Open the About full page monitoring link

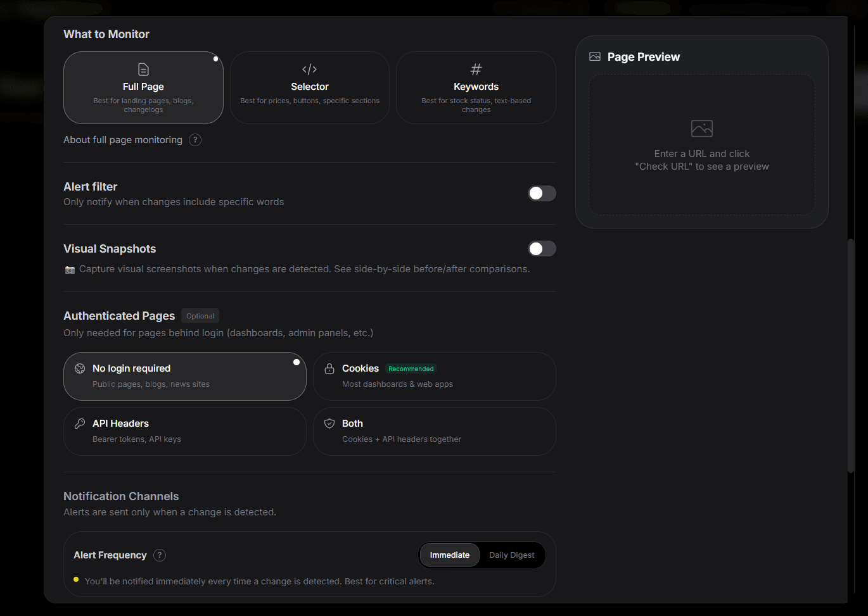(122, 139)
